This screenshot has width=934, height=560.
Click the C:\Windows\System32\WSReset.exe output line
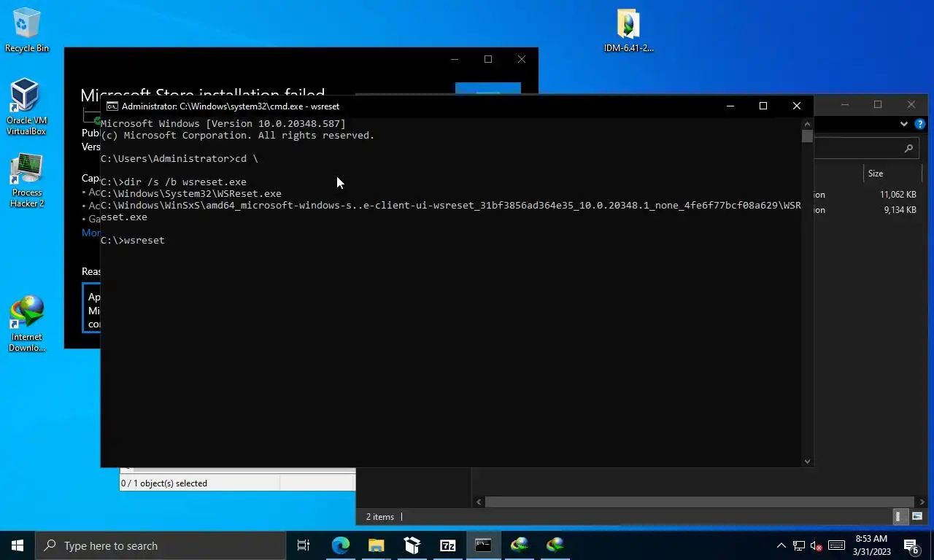point(191,193)
